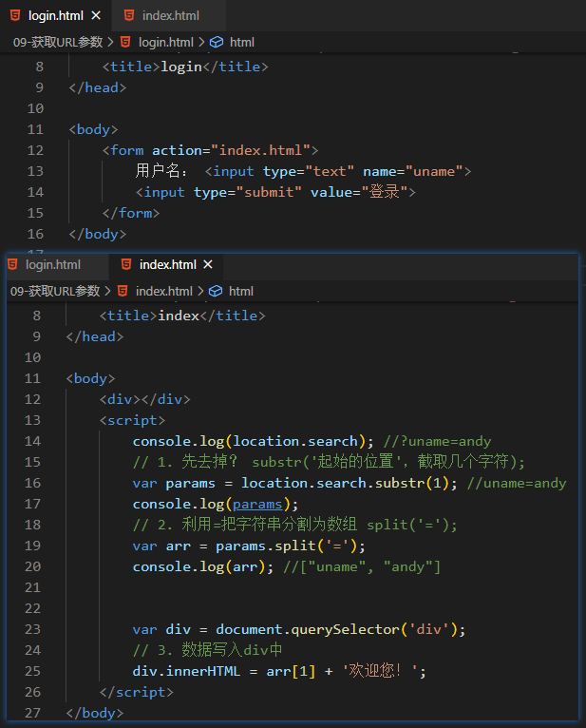Switch to the login.html tab in upper editor
The width and height of the screenshot is (586, 728).
click(55, 16)
